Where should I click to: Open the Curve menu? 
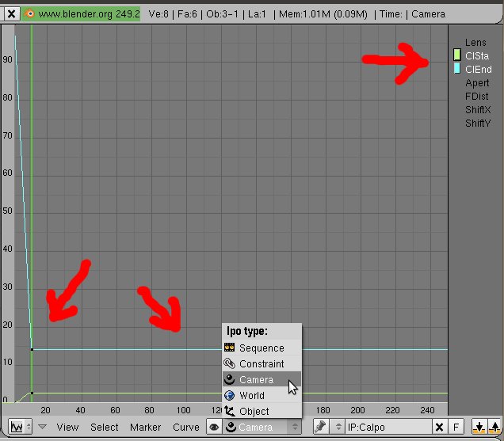[185, 427]
